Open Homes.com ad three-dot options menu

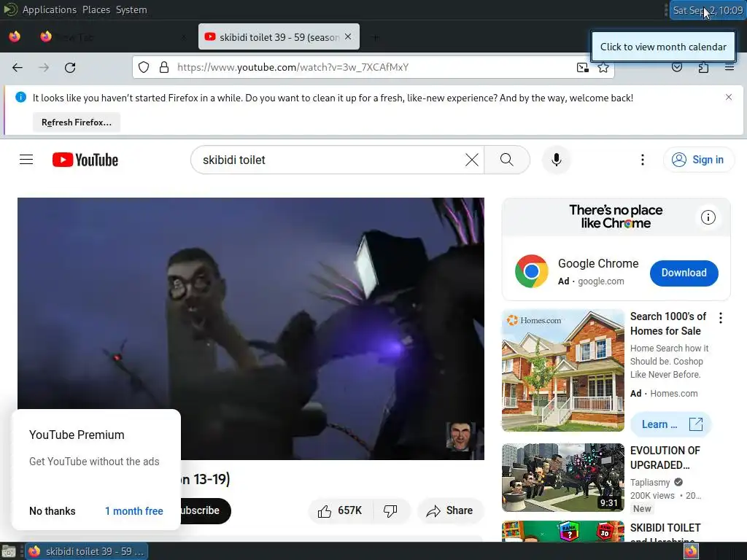point(721,318)
